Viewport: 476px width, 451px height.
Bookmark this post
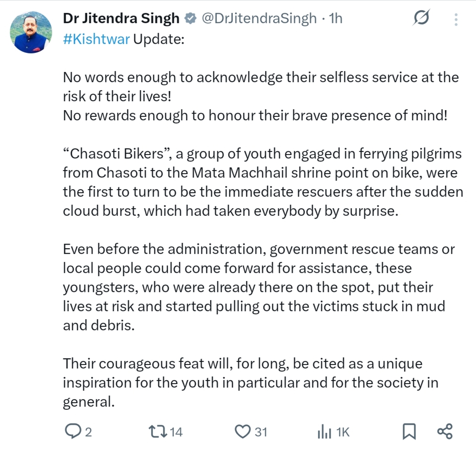click(409, 431)
